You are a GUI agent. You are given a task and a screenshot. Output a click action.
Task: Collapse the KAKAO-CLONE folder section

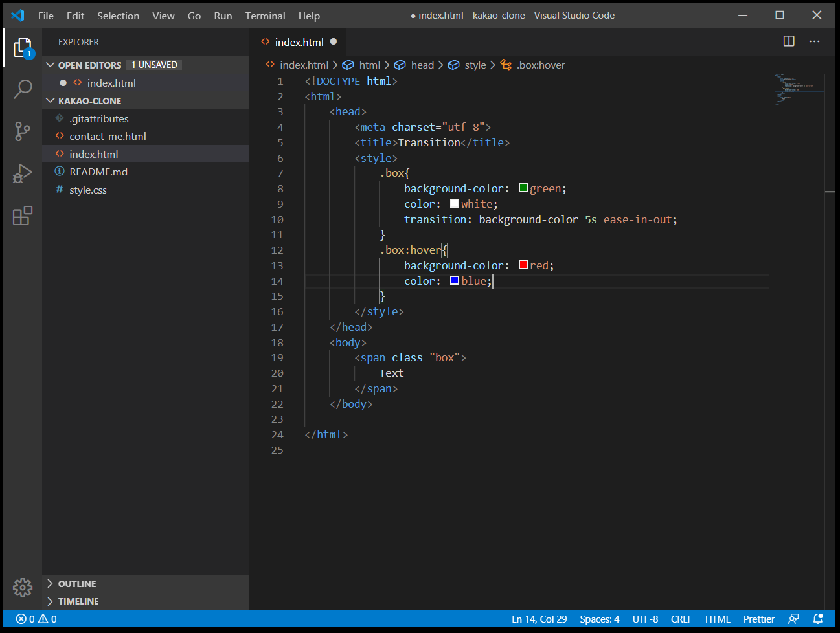51,100
